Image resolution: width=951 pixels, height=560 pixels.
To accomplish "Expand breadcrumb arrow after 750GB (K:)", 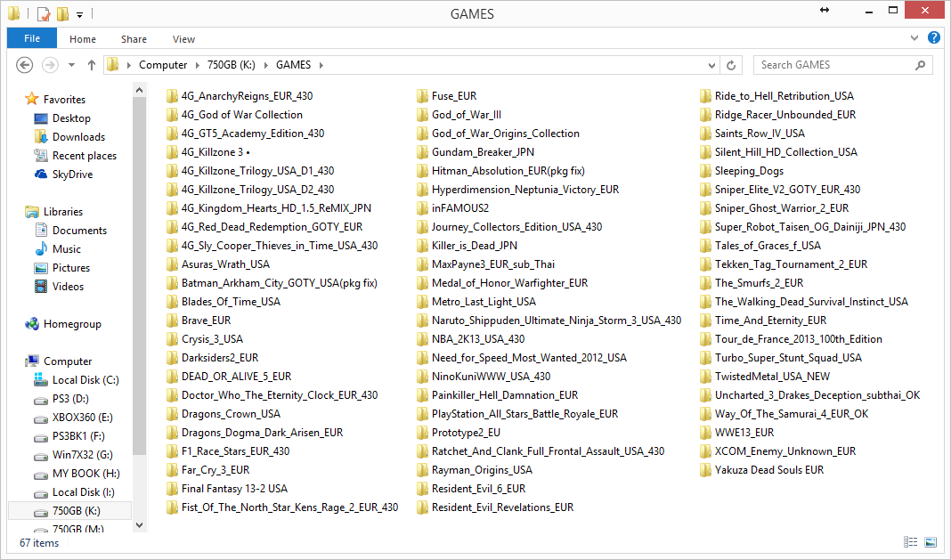I will tap(265, 65).
